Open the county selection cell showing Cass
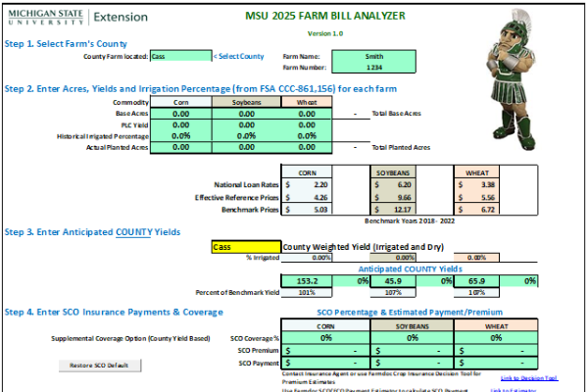588x392 pixels. tap(181, 56)
